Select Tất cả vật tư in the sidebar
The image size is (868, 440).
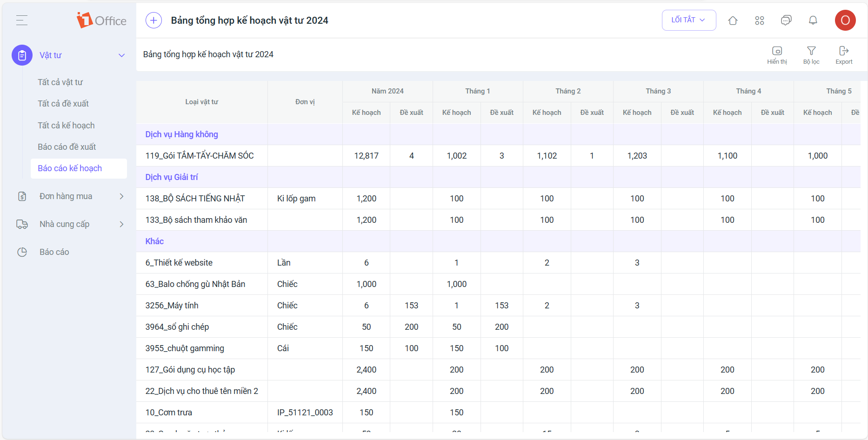[60, 82]
